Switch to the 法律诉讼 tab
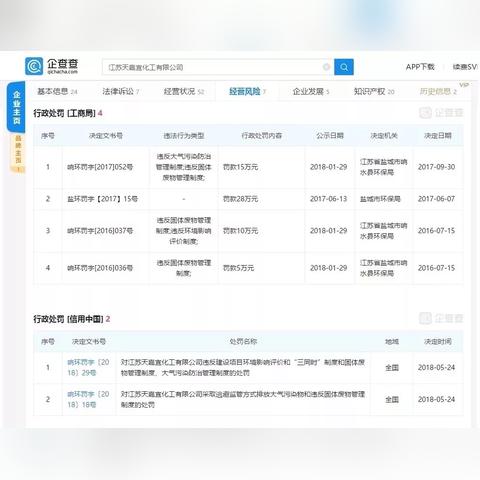This screenshot has width=480, height=480. click(x=120, y=91)
